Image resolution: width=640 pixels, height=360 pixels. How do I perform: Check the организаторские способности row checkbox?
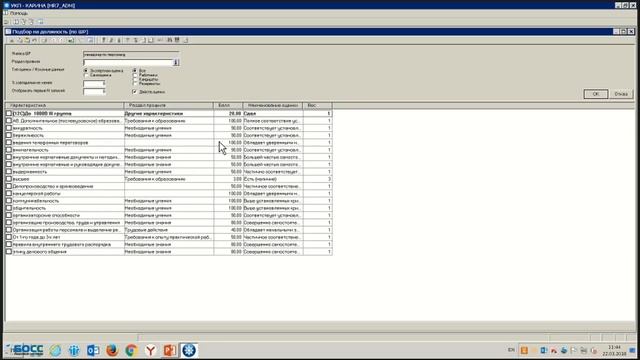click(9, 215)
